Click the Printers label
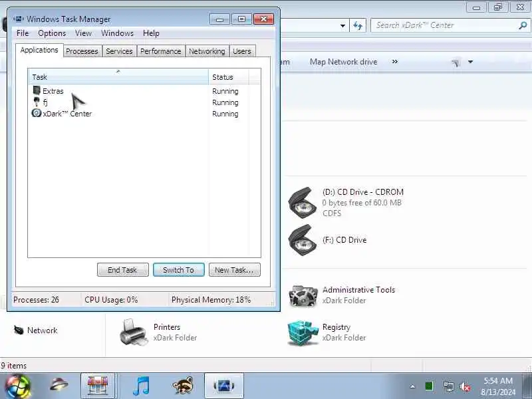532x399 pixels. point(167,327)
